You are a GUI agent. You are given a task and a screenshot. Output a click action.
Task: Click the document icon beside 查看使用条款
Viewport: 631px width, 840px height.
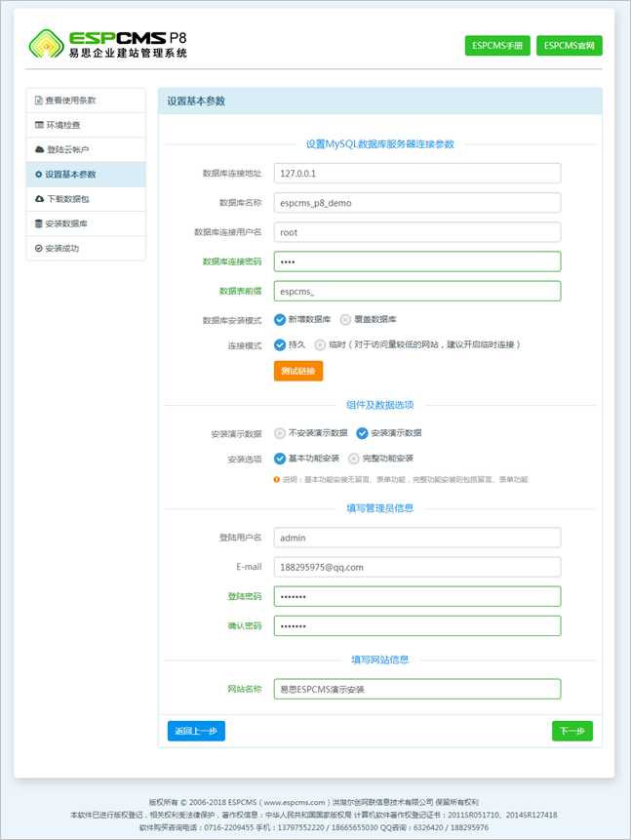pyautogui.click(x=39, y=100)
